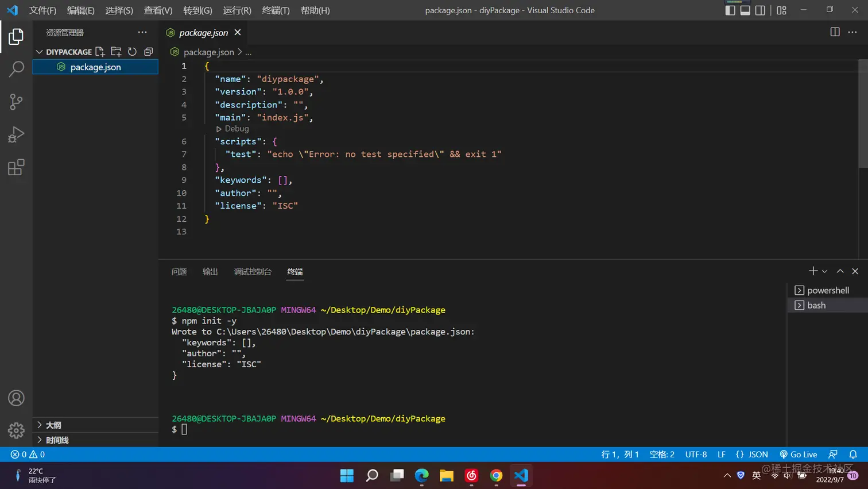Change encoding via UTF-8 status item

click(696, 455)
